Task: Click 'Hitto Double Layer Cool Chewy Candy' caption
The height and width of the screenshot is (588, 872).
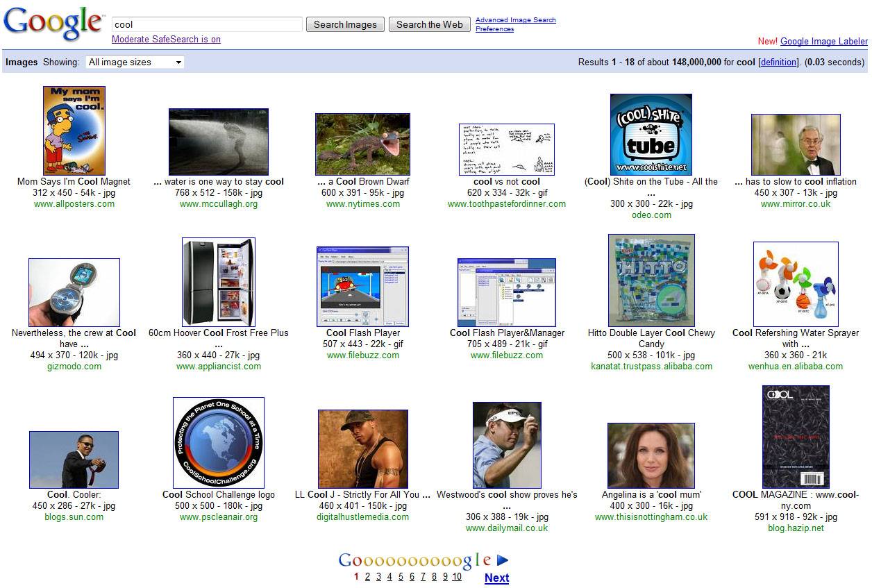Action: tap(651, 339)
